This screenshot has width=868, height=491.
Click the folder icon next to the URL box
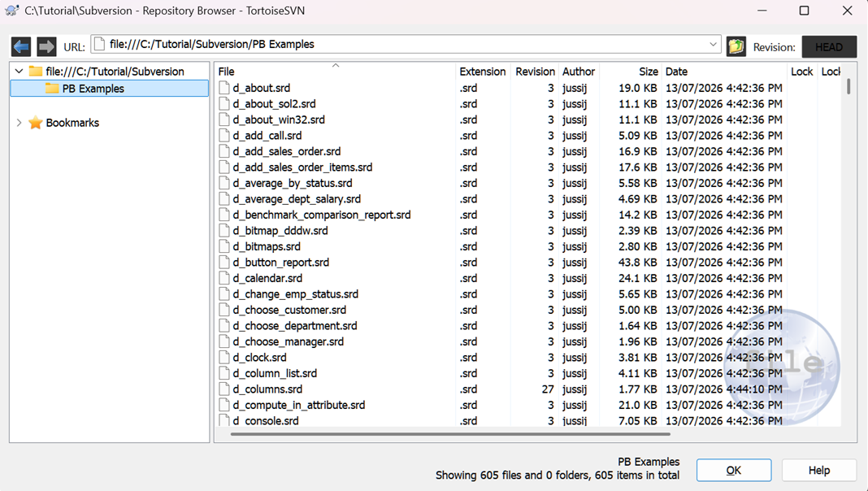pos(736,46)
